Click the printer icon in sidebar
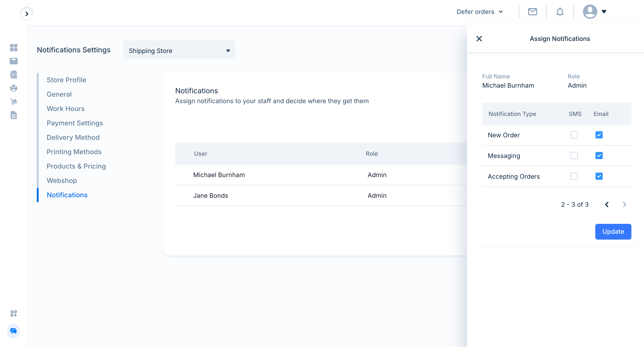The image size is (644, 347). [13, 88]
